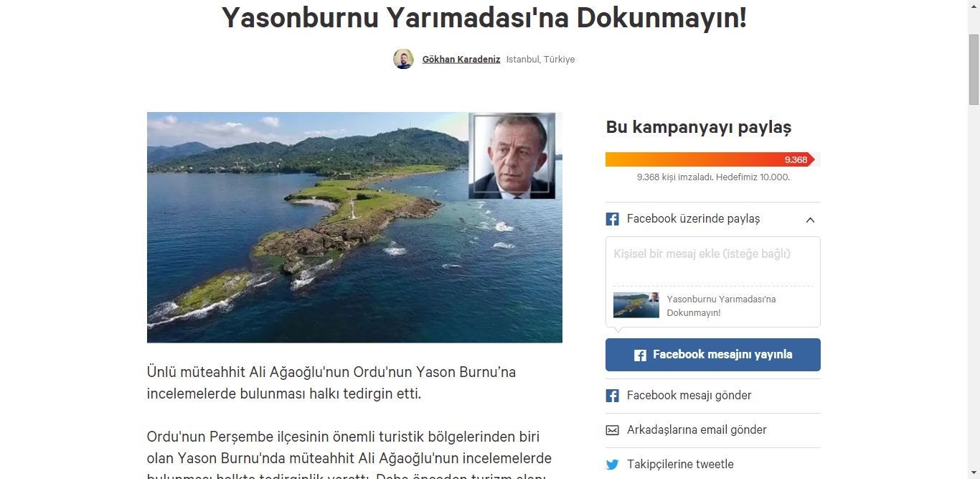Click the 'Facebook mesajını yayınla' button
This screenshot has height=479, width=980.
point(713,355)
